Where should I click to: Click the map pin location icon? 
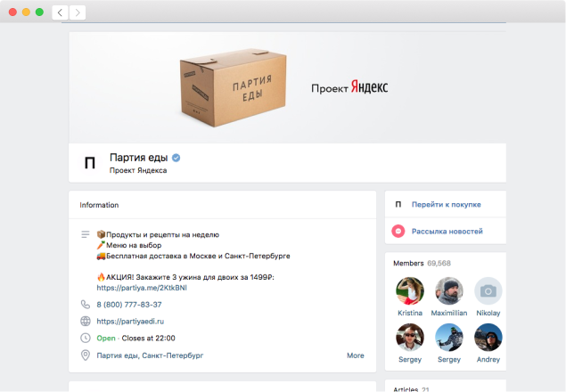86,355
